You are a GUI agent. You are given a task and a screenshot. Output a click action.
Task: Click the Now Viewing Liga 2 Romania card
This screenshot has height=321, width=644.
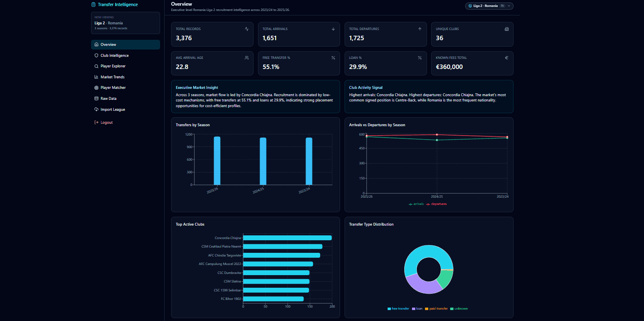click(126, 23)
